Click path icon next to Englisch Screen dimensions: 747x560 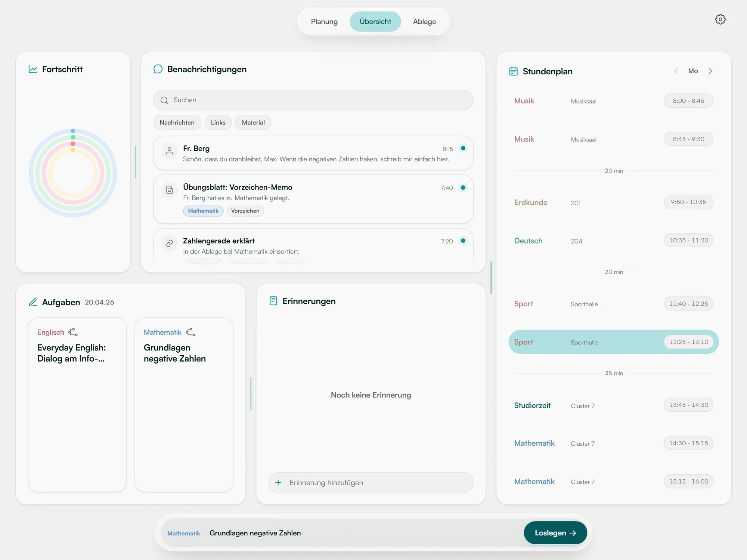(x=73, y=332)
